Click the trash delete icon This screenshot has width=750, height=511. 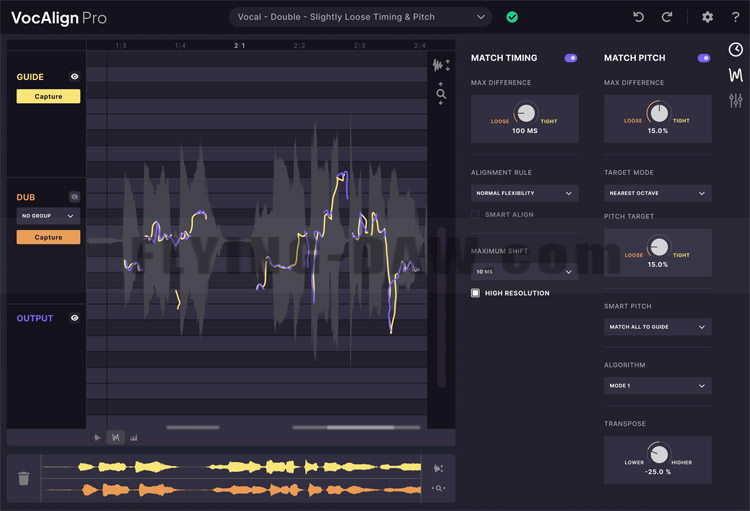click(x=23, y=478)
